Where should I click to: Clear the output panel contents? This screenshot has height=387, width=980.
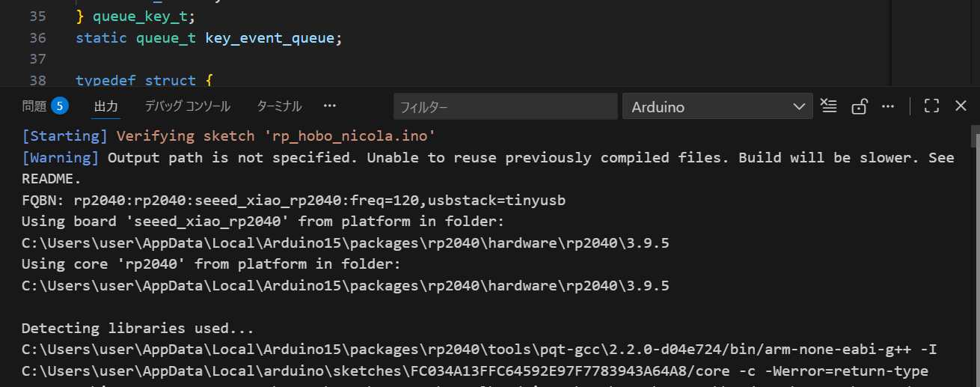click(828, 106)
